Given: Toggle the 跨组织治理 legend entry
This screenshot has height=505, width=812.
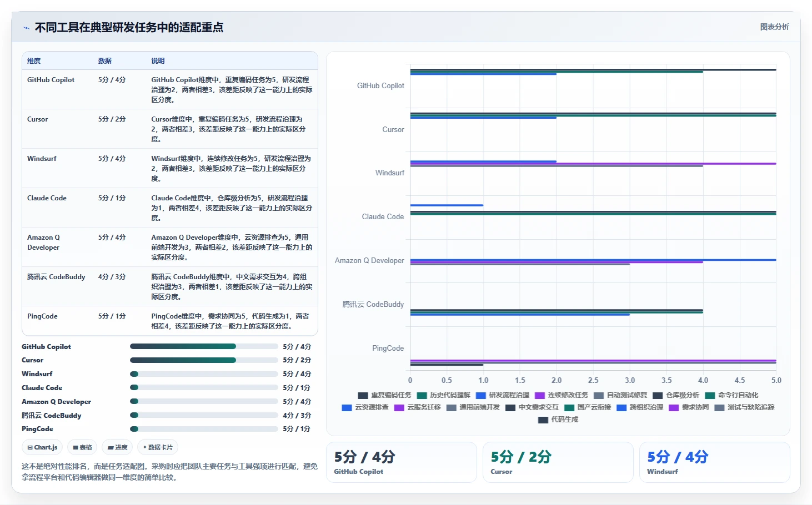Looking at the screenshot, I should pos(640,407).
